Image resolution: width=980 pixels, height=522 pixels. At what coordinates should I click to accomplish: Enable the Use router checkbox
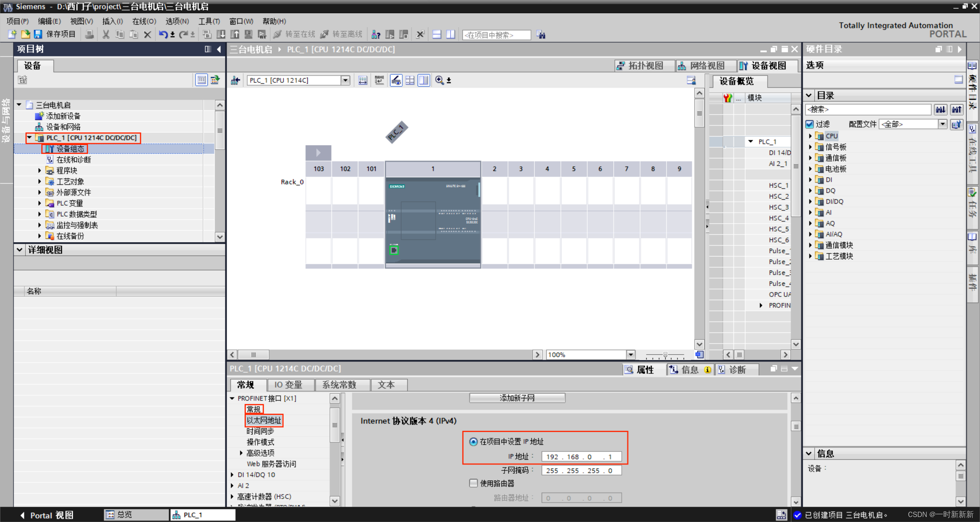474,483
